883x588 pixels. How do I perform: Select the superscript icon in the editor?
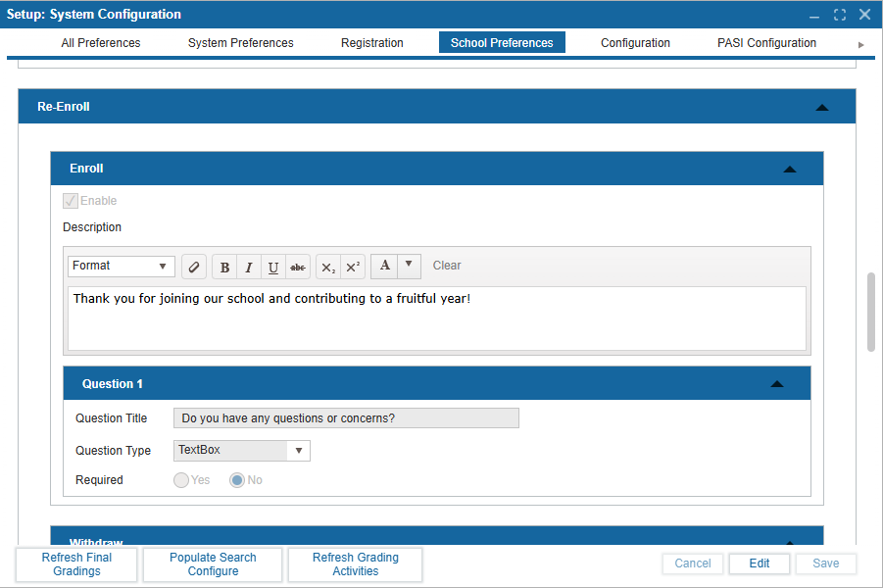tap(352, 266)
